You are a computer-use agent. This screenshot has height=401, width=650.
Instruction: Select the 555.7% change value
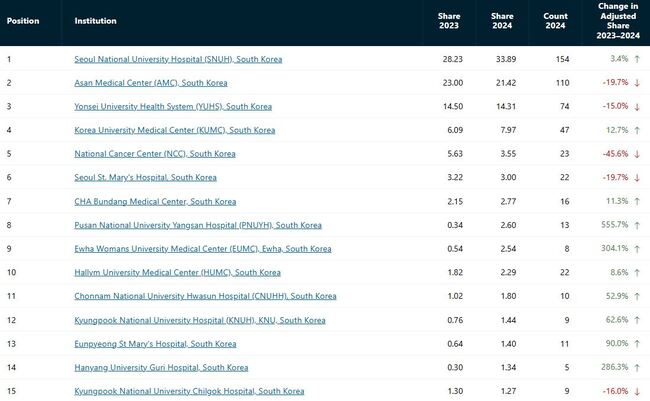click(615, 225)
